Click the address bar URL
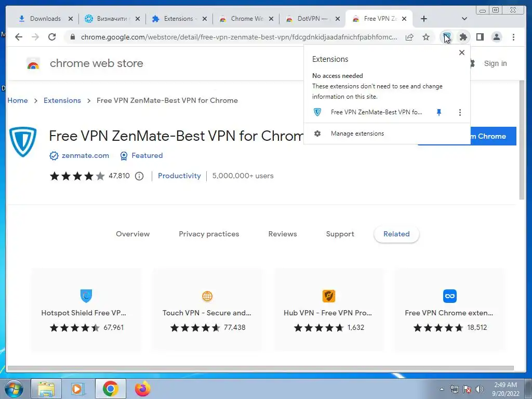 239,37
